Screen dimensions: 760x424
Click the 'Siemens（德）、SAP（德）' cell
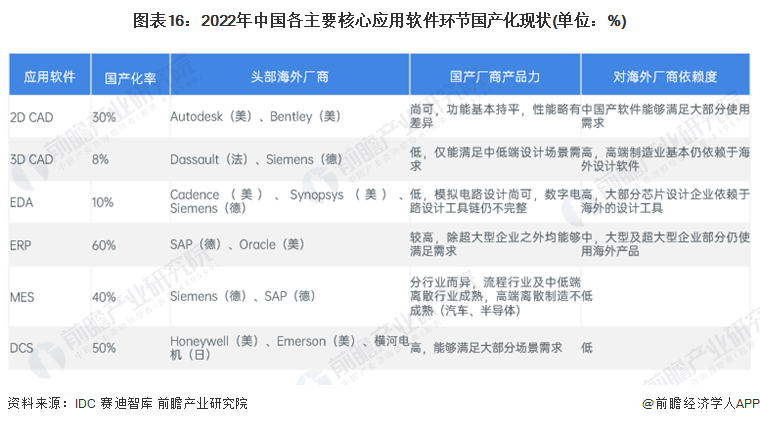coord(242,296)
